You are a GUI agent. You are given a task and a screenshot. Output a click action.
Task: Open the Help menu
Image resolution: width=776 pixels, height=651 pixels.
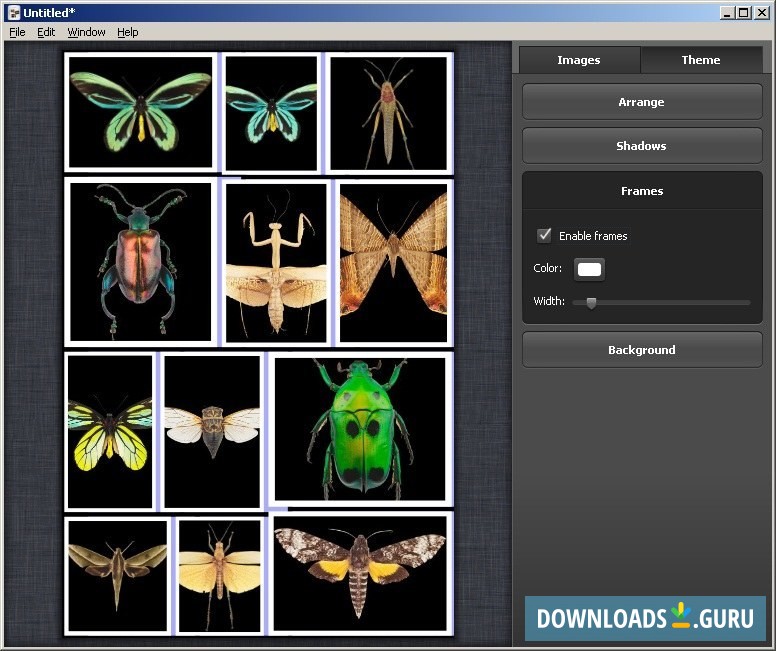pos(128,32)
